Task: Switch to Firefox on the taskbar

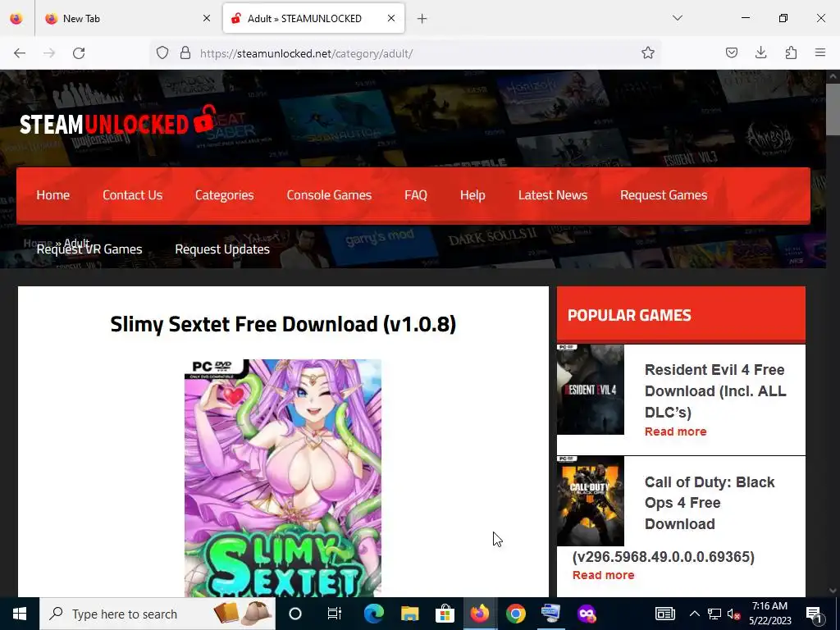Action: point(480,614)
